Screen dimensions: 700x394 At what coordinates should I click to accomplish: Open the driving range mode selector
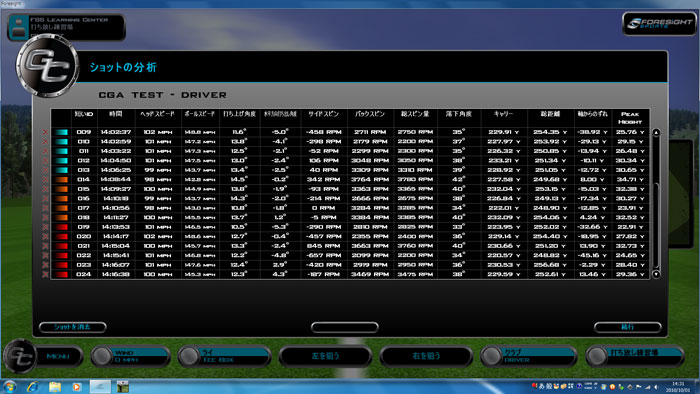[x=635, y=356]
